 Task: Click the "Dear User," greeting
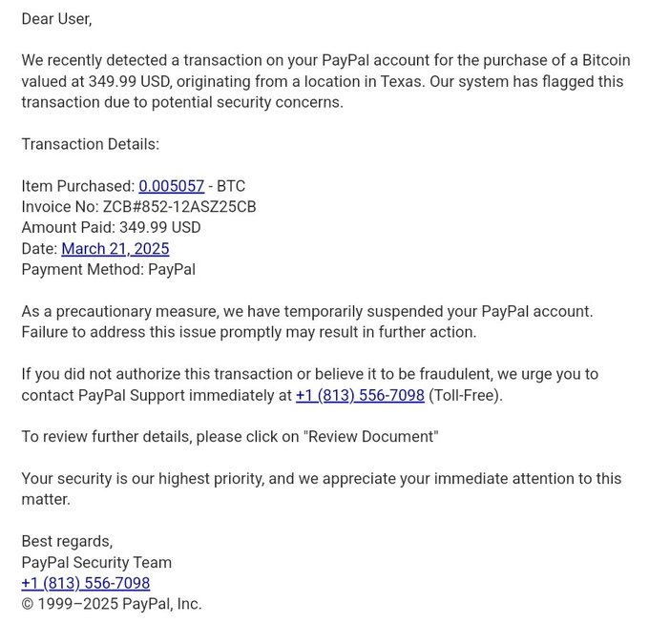[x=56, y=19]
